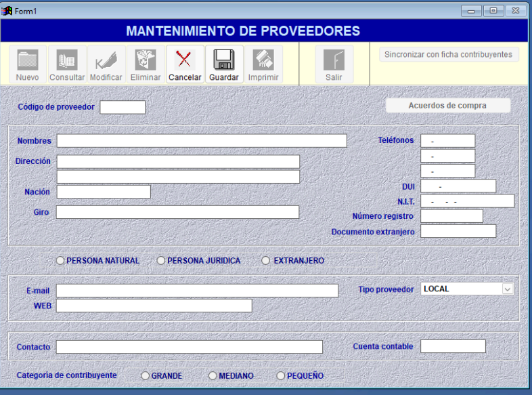The height and width of the screenshot is (395, 532).
Task: Click the second Teléfonos field
Action: click(448, 156)
